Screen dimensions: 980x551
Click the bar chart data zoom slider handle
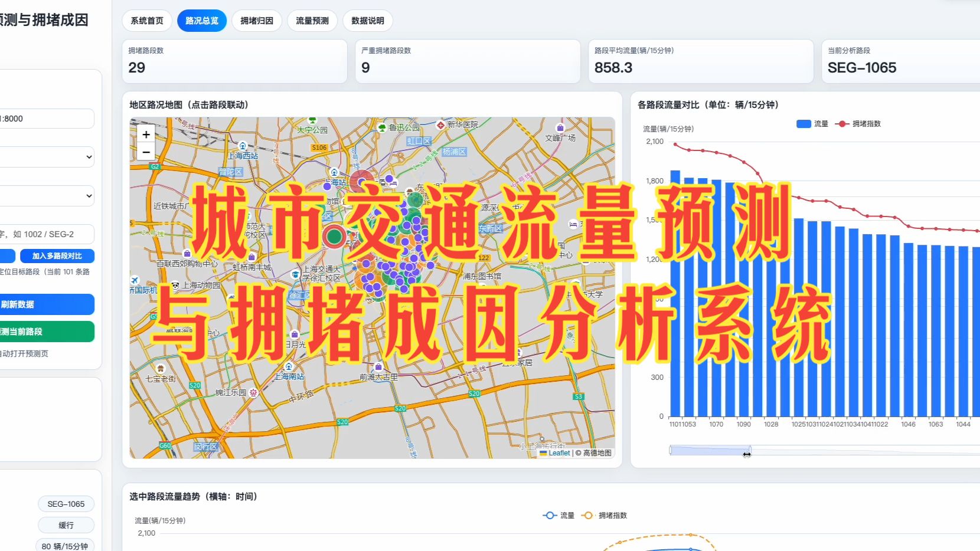[x=750, y=451]
